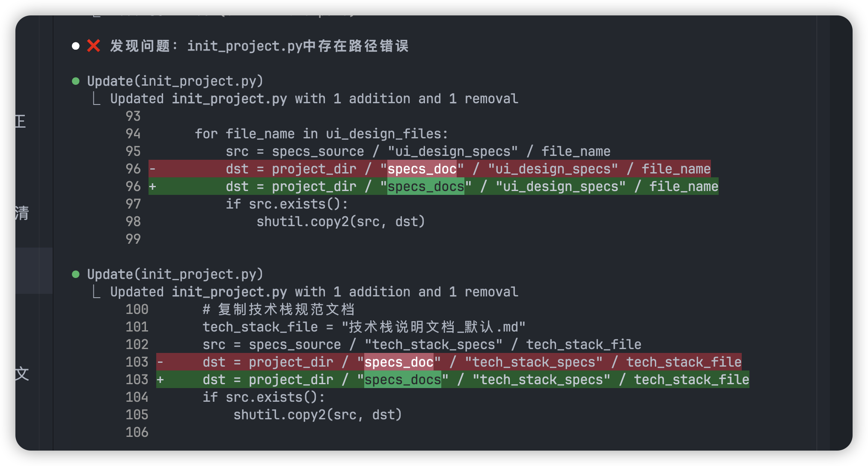
Task: Click the minus marker on removed line 96
Action: click(x=152, y=169)
